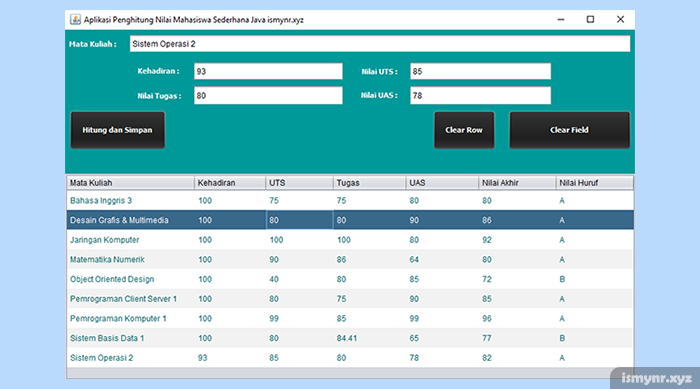700x389 pixels.
Task: Click UTS cell of Desain Grafis row
Action: (x=300, y=220)
